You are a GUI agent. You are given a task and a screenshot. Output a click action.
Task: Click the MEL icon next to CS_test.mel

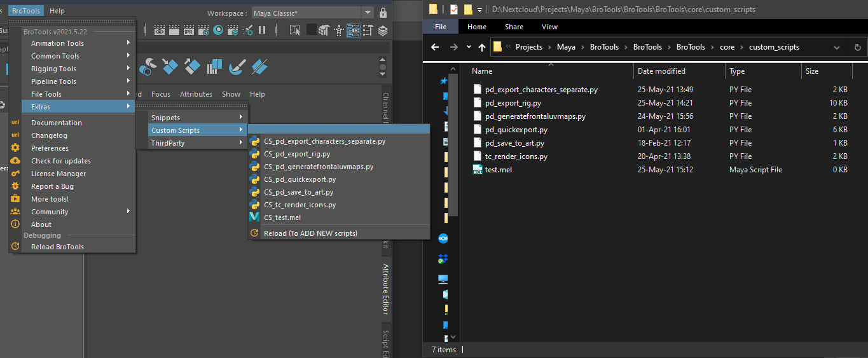(x=254, y=217)
